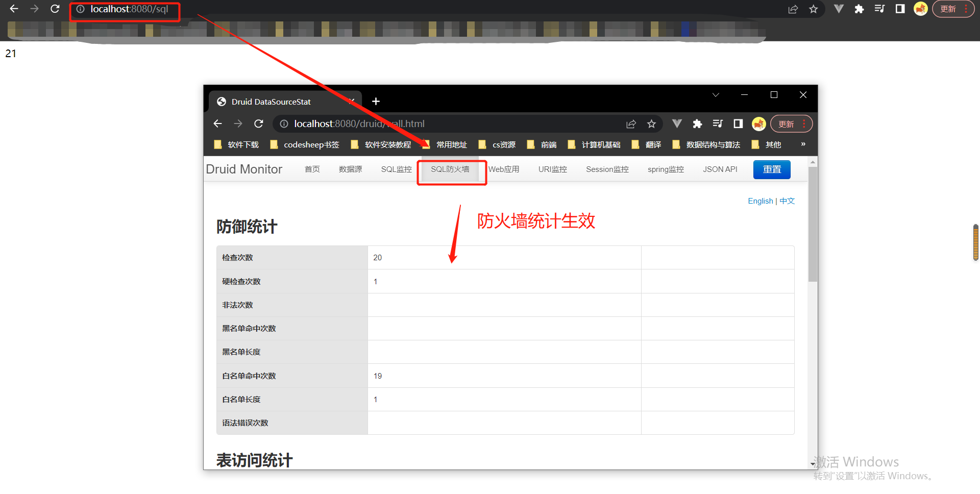Image resolution: width=980 pixels, height=494 pixels.
Task: Click the outer browser V extension icon
Action: click(x=839, y=9)
